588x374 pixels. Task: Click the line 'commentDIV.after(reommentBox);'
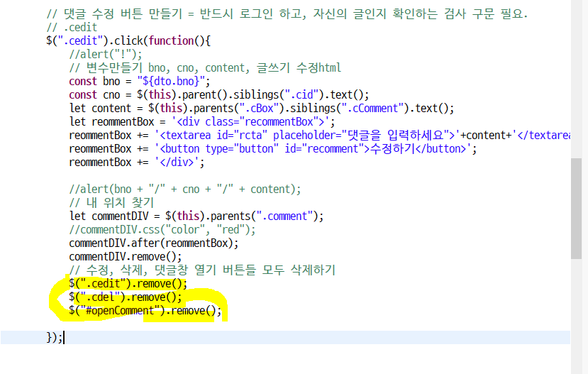pyautogui.click(x=154, y=243)
